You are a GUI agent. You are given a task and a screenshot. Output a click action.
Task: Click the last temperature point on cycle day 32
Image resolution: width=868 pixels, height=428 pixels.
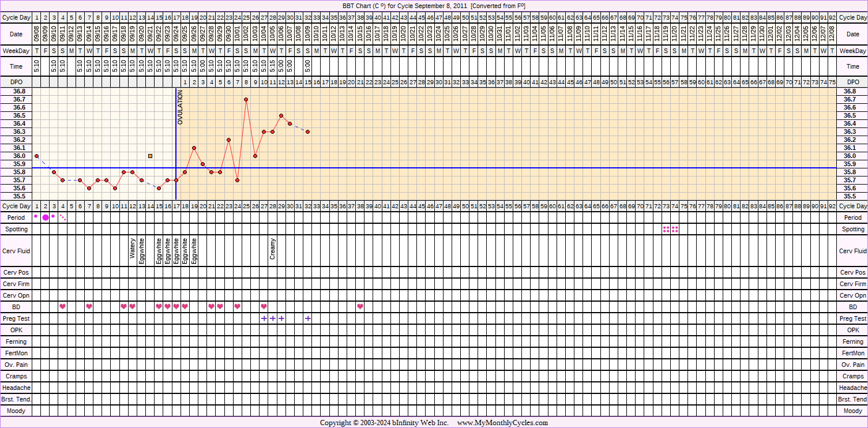307,132
